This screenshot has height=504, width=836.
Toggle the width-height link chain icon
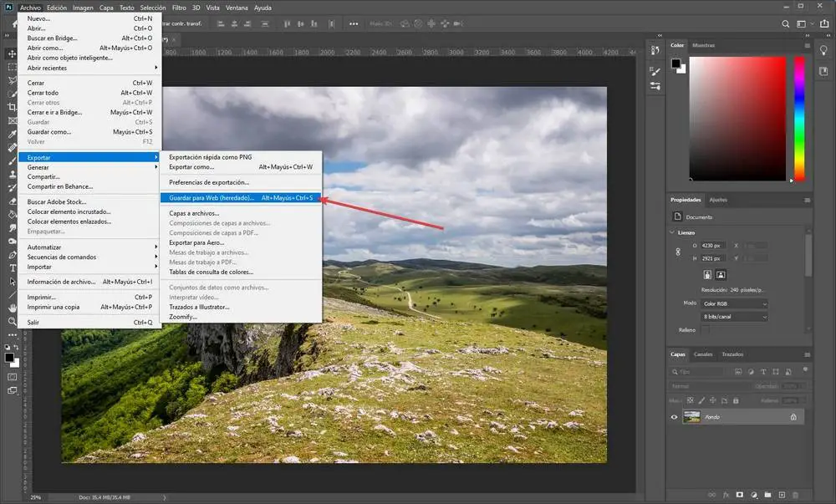678,252
